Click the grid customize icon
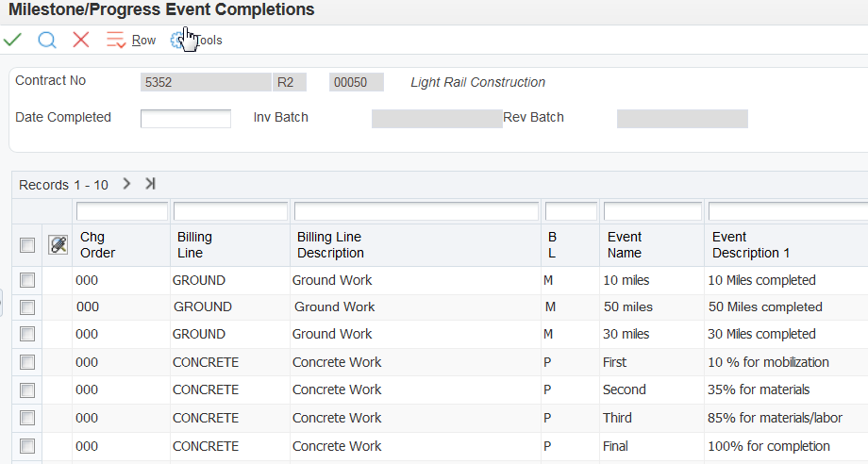868x464 pixels. 58,245
